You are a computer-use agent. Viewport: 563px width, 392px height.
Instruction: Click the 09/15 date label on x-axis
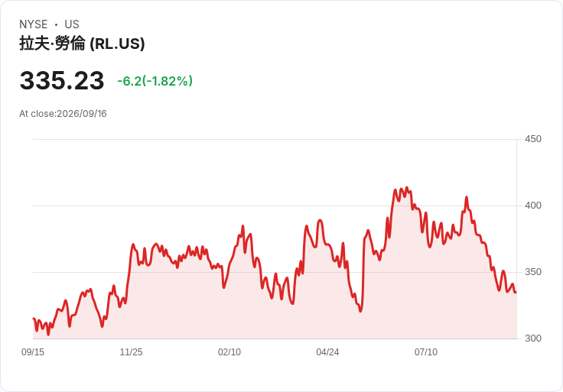33,352
